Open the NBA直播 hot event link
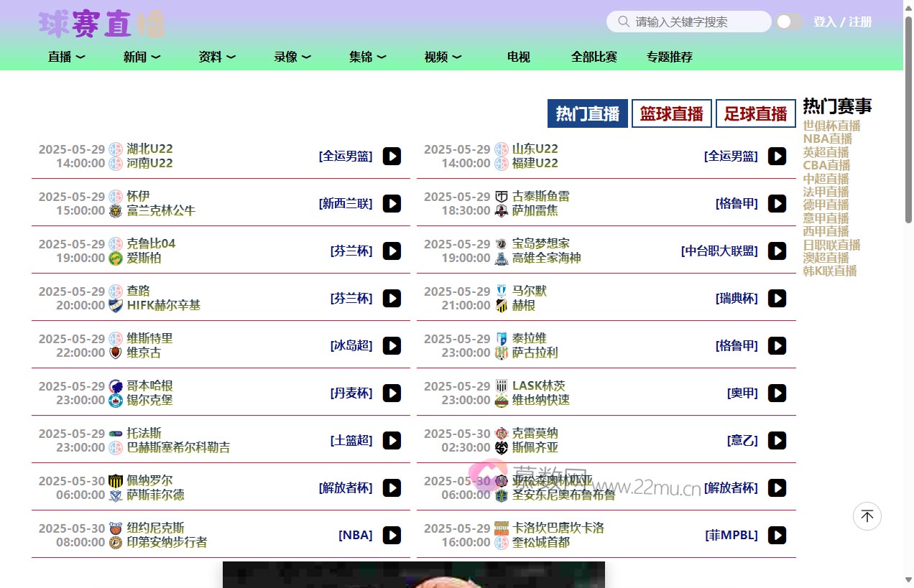 click(x=827, y=139)
